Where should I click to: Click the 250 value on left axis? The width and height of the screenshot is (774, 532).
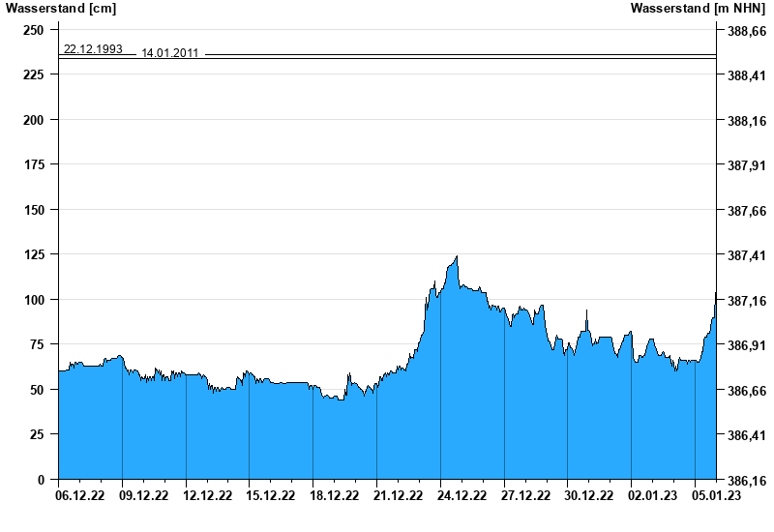33,30
